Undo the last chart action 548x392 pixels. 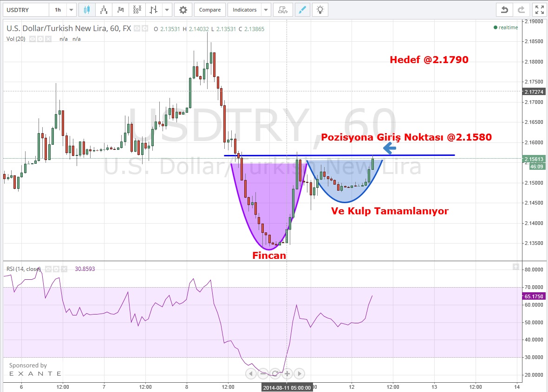[x=504, y=10]
